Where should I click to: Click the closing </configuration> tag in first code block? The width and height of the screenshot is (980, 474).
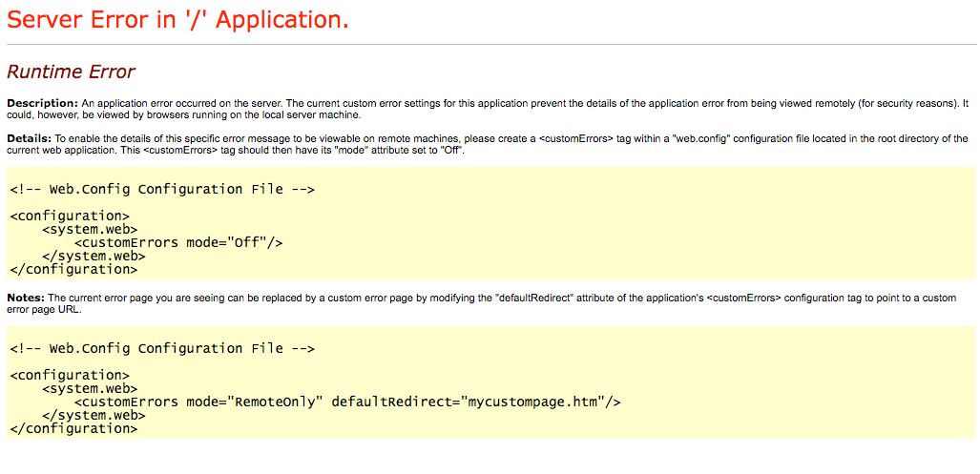click(x=73, y=269)
